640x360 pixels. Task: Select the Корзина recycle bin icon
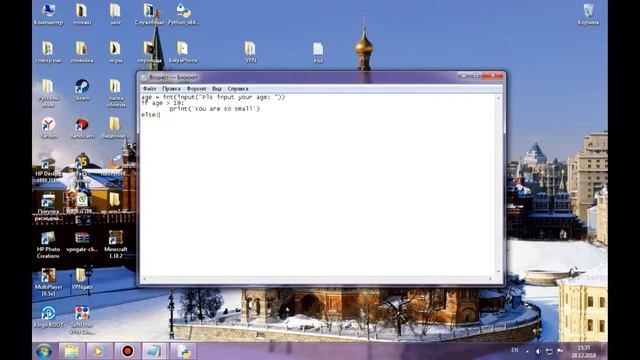(x=588, y=15)
